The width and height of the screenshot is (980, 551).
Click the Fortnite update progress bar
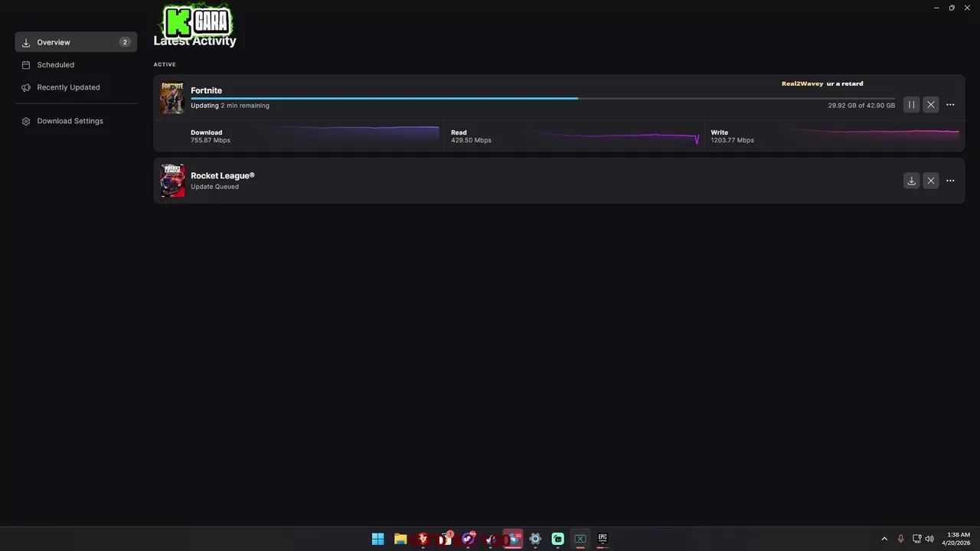(x=542, y=98)
